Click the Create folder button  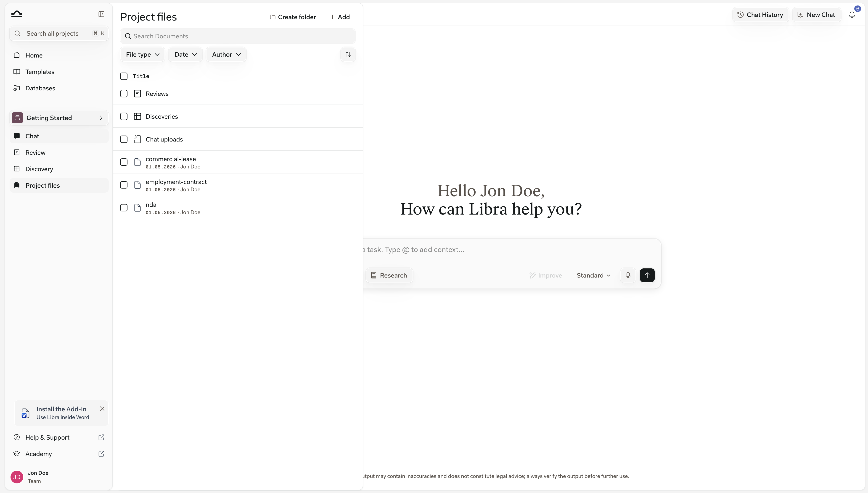point(293,17)
